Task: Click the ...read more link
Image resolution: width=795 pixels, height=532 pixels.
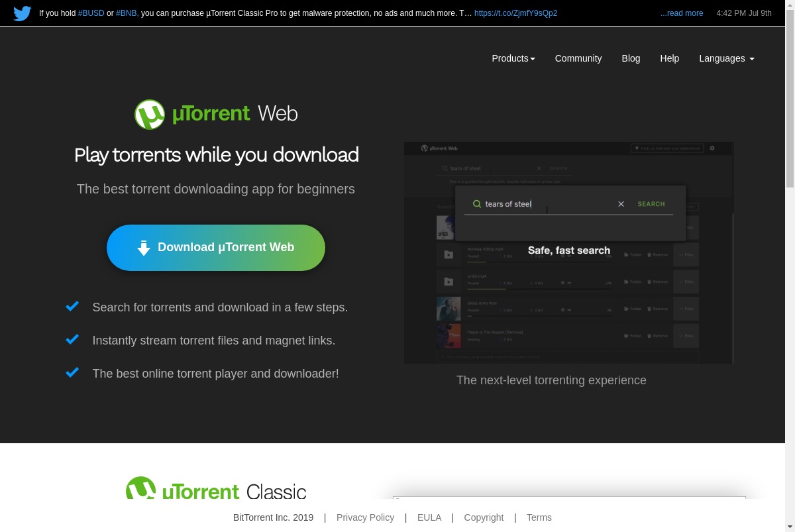Action: pyautogui.click(x=682, y=13)
